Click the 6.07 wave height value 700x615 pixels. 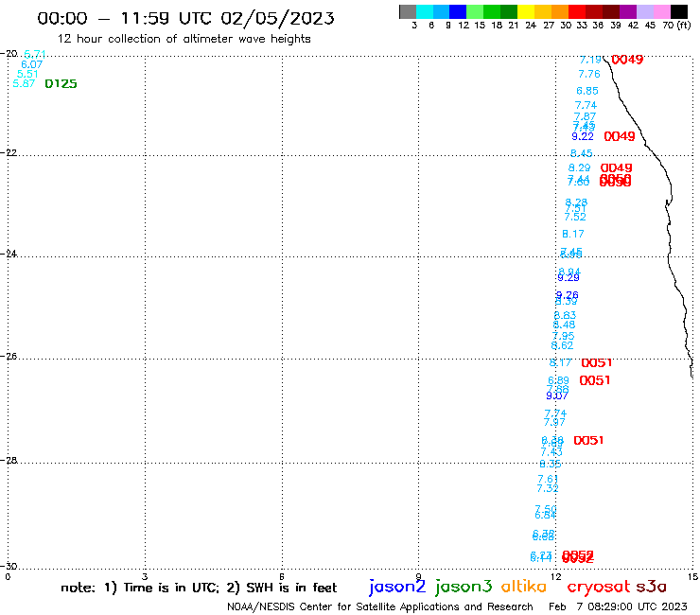pos(32,64)
